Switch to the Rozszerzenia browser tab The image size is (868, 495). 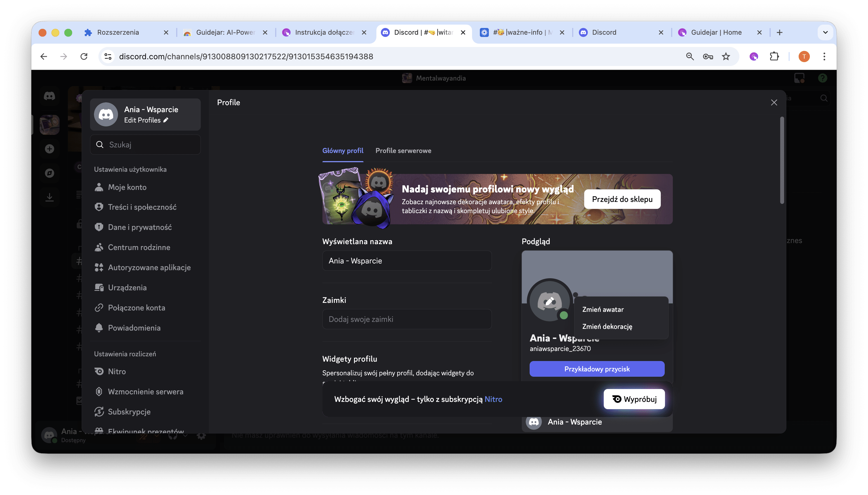pos(126,32)
